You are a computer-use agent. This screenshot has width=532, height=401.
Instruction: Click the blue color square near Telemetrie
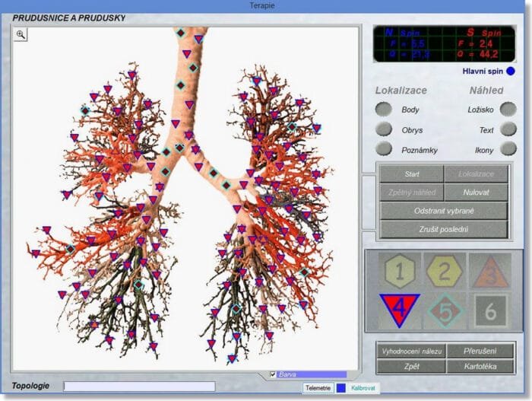(340, 388)
